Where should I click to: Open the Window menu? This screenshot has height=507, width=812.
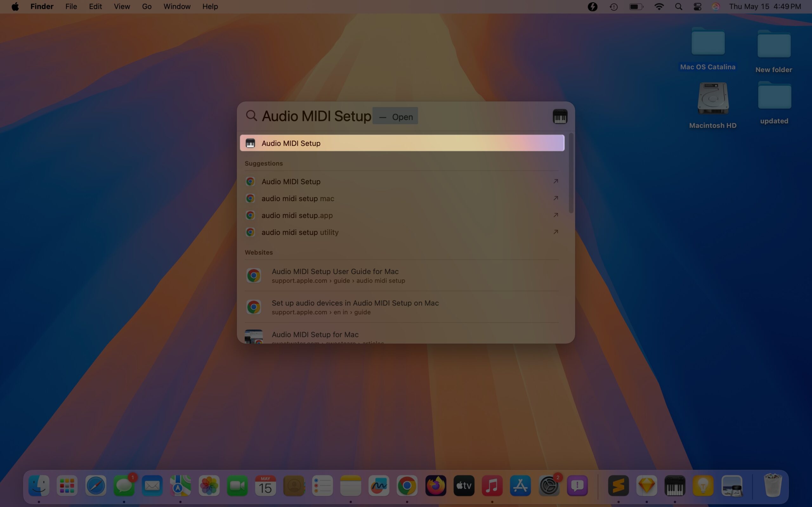coord(177,6)
